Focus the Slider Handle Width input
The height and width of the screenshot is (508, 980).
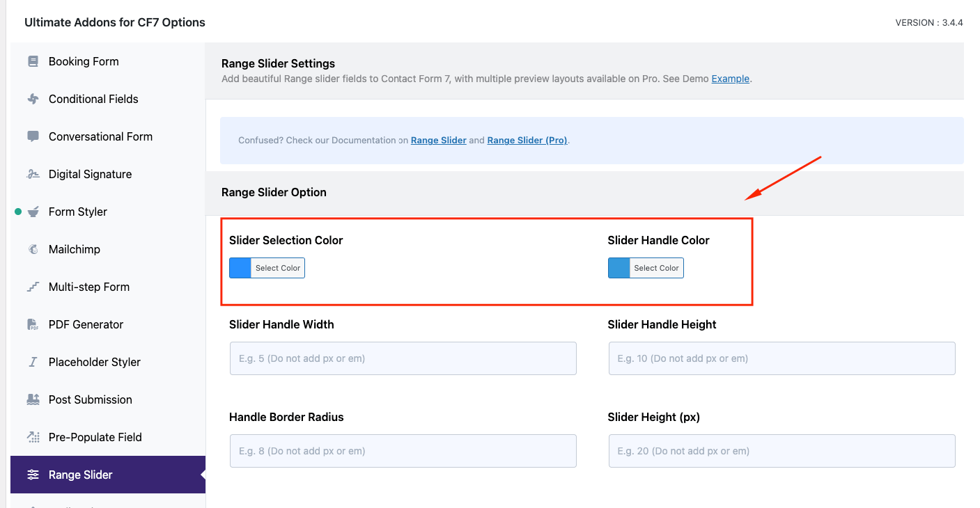click(x=403, y=358)
